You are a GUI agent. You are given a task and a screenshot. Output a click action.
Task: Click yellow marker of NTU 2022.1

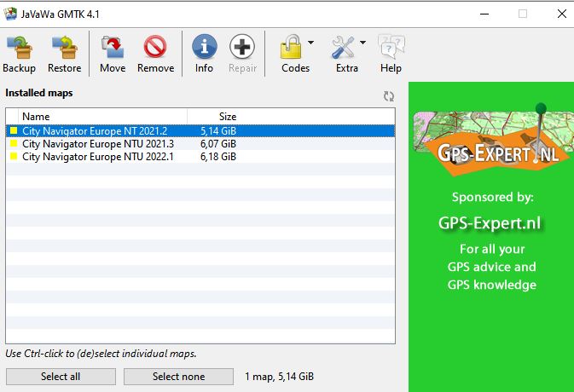click(x=14, y=156)
